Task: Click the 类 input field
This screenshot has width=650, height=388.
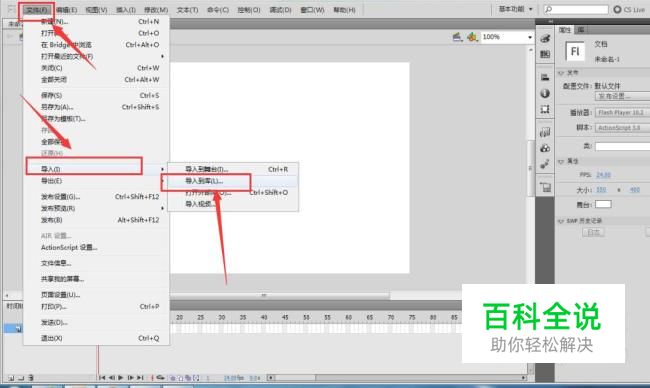Action: tap(623, 146)
